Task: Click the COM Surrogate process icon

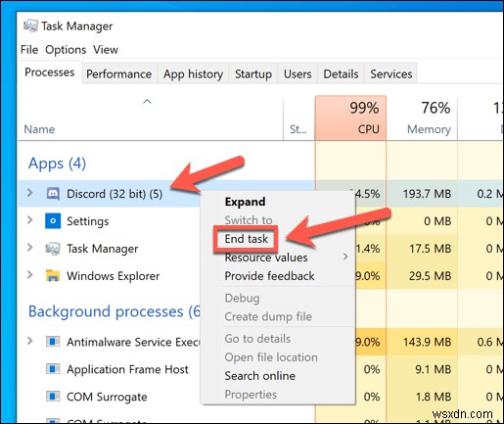Action: tap(53, 397)
